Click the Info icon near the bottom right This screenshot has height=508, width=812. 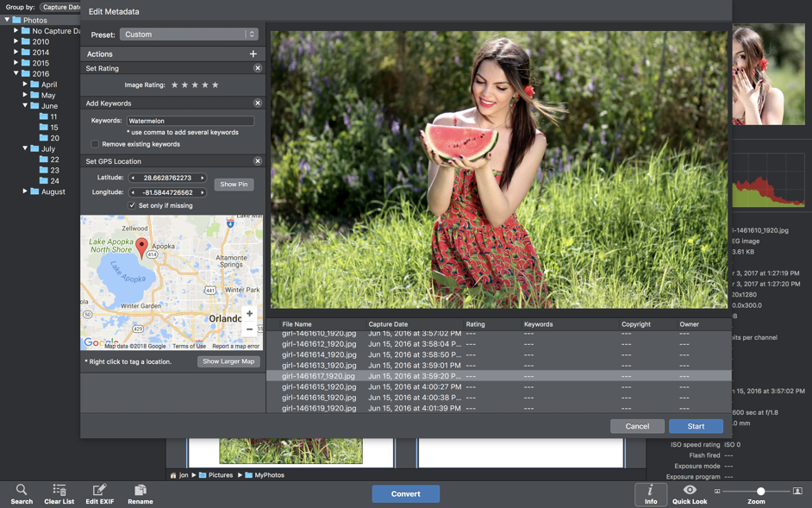[651, 494]
